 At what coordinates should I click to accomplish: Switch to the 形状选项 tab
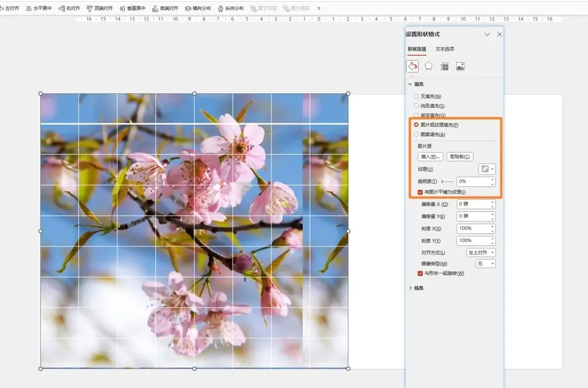(416, 49)
